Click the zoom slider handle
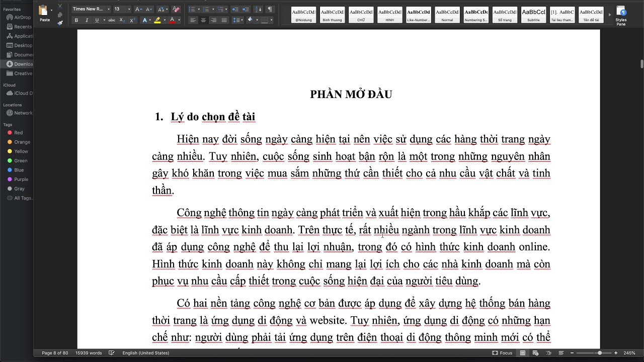Image resolution: width=644 pixels, height=362 pixels. [x=600, y=353]
